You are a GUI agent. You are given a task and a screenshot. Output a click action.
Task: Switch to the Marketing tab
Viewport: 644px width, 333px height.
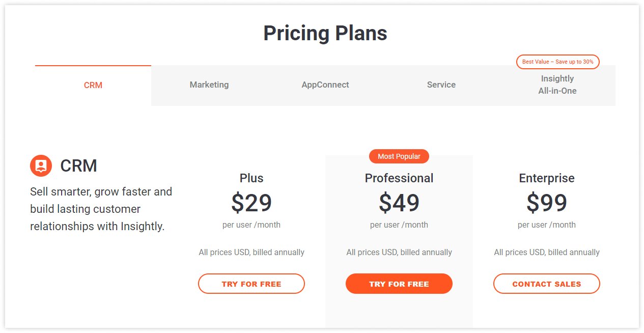pos(209,85)
